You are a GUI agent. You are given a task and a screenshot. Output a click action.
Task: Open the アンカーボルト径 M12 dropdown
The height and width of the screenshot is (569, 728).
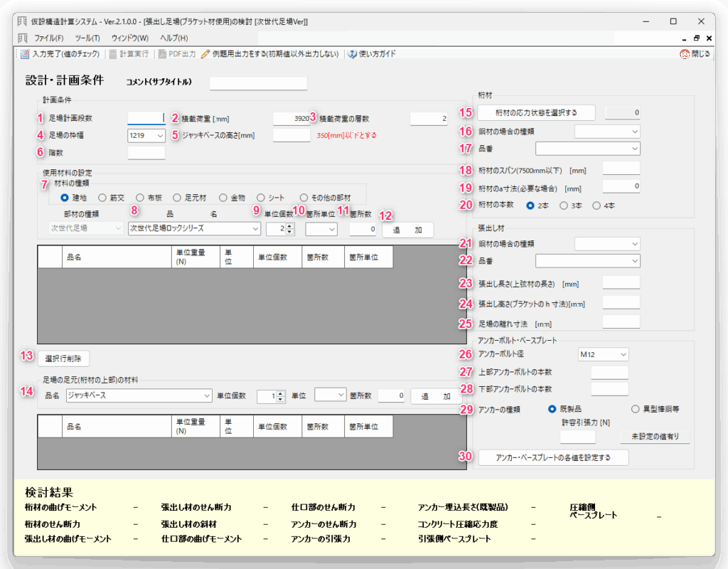[x=604, y=354]
